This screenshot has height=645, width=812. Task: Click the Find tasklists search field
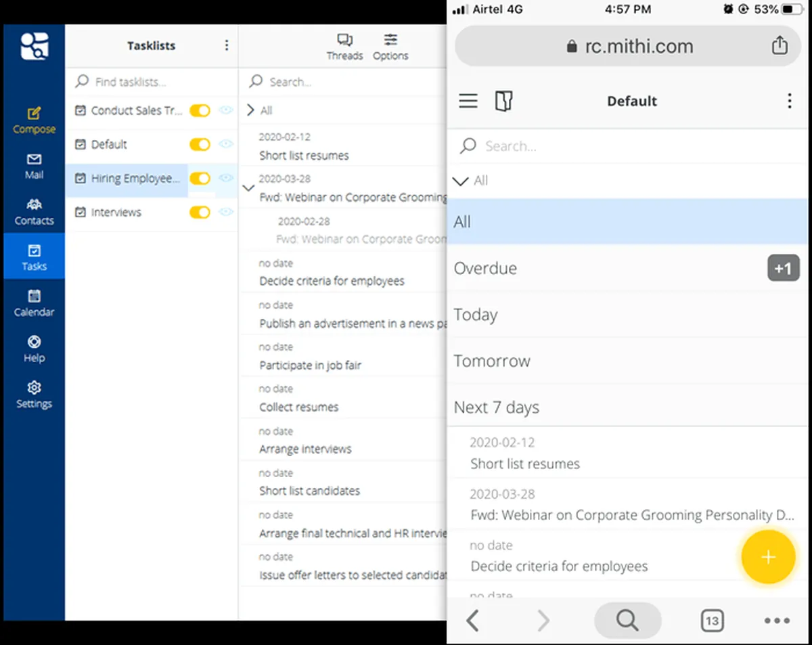point(152,82)
